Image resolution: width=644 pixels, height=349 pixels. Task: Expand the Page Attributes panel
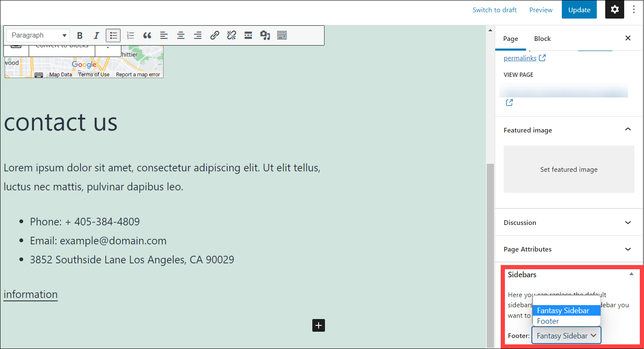[x=569, y=249]
